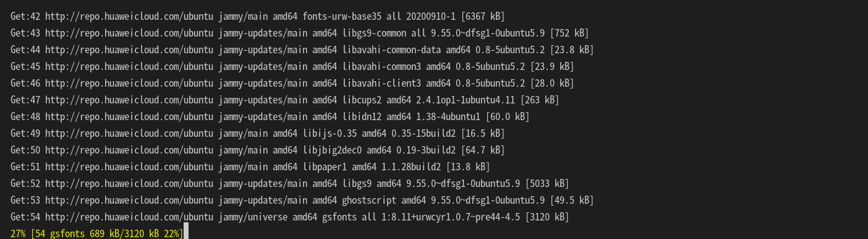Place cursor at the terminal block cursor
This screenshot has height=239, width=868.
[x=186, y=231]
